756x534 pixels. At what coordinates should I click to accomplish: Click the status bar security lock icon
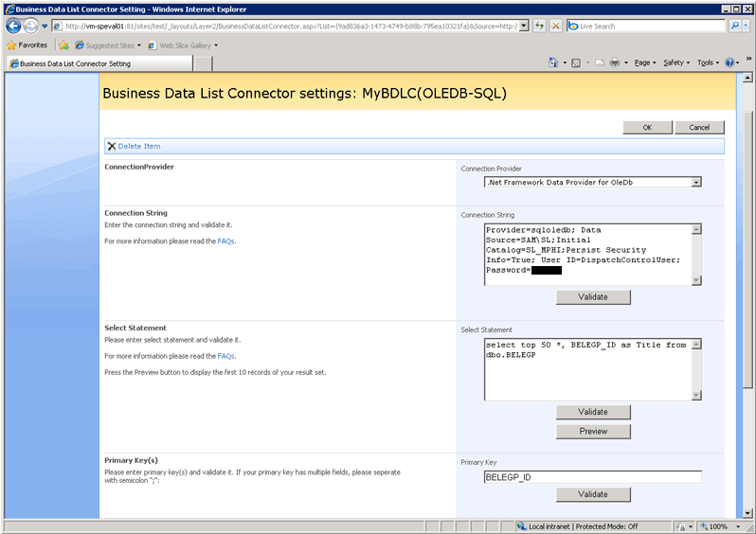coord(681,526)
